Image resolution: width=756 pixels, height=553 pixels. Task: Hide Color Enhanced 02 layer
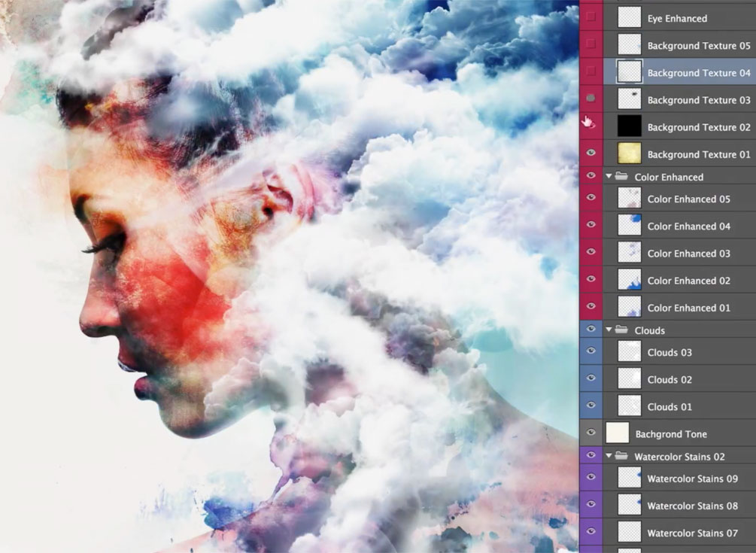tap(591, 278)
